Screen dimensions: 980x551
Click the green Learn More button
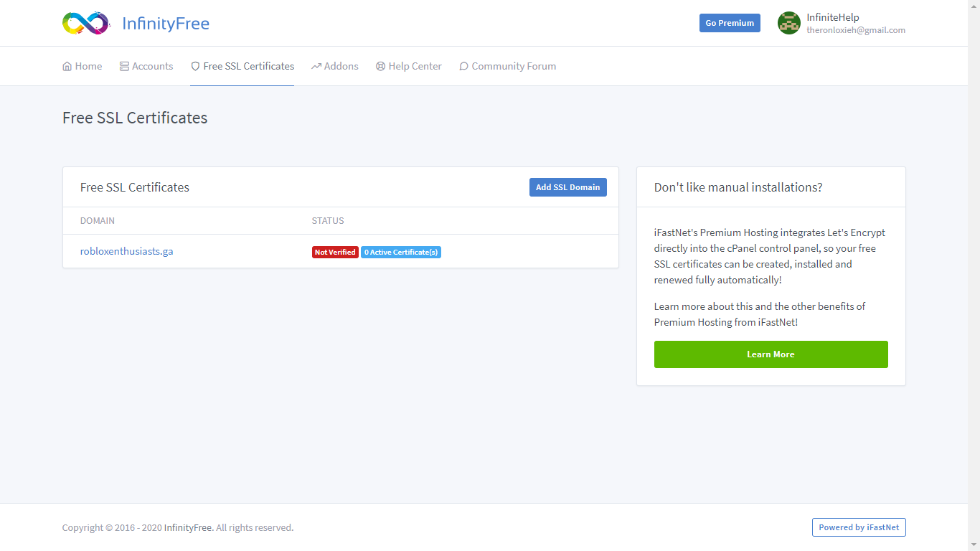(x=771, y=354)
